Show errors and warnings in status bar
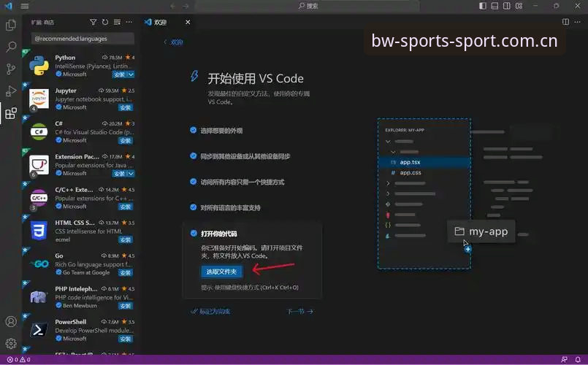The height and width of the screenshot is (365, 588). coord(18,360)
